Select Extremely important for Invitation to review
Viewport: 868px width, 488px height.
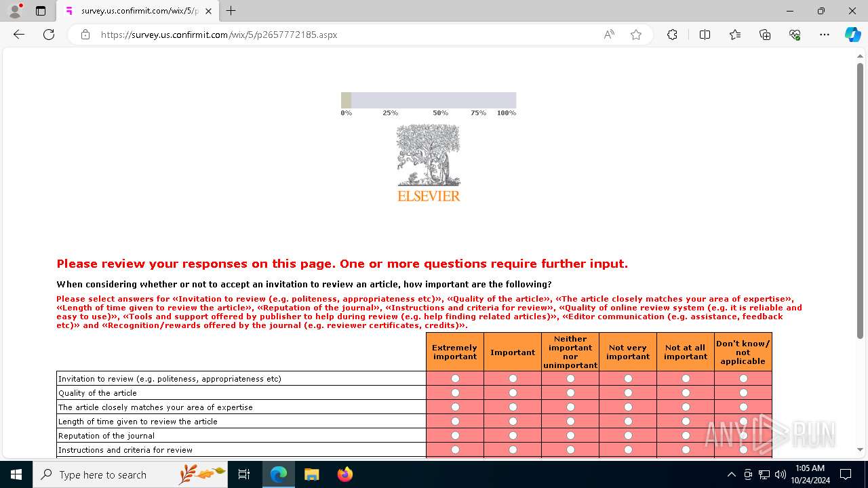[455, 379]
